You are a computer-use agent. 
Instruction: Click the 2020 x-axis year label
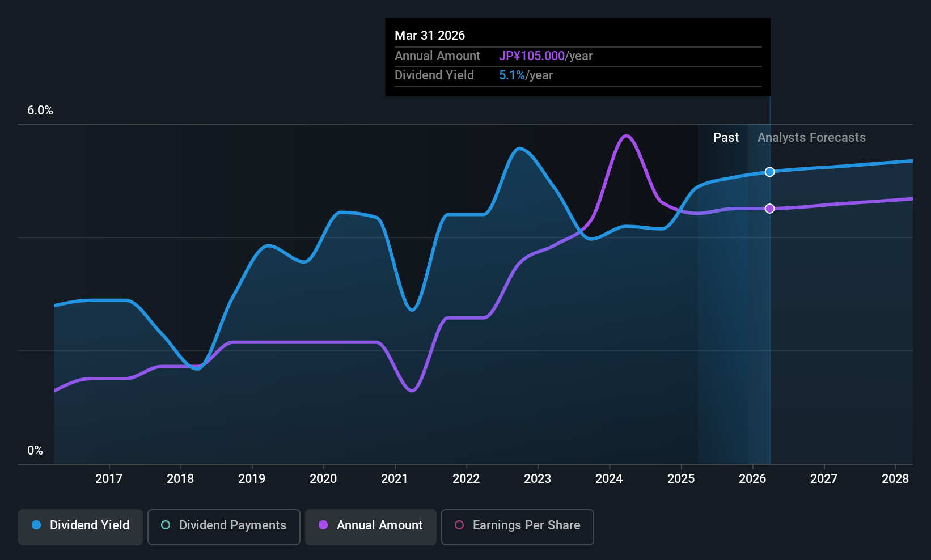[x=323, y=479]
